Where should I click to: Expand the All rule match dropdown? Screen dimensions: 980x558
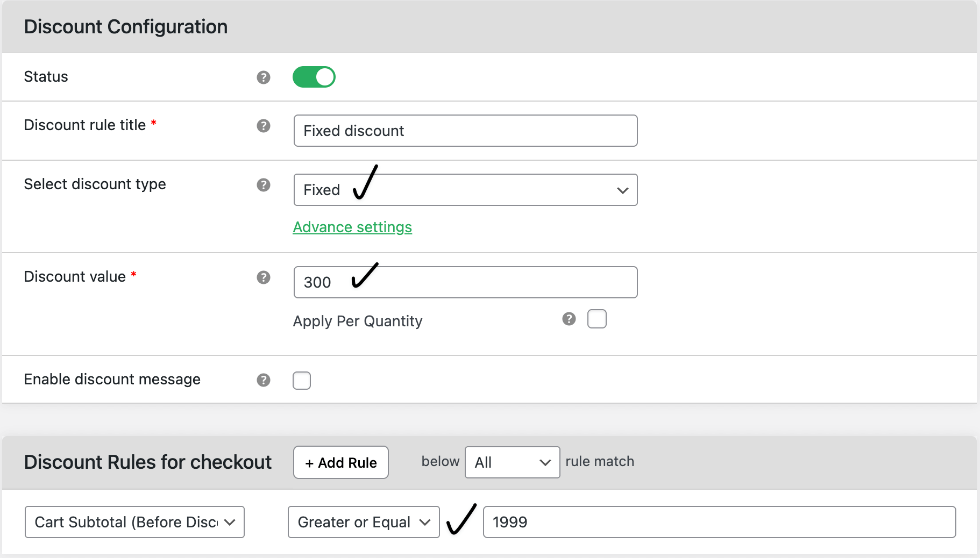511,462
